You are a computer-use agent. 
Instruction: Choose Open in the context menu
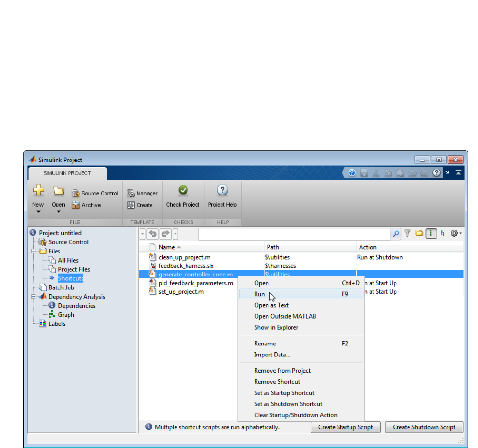[x=301, y=283]
